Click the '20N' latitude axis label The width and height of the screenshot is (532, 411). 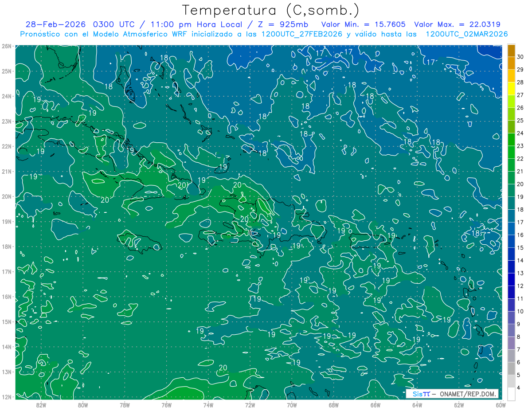(x=6, y=196)
